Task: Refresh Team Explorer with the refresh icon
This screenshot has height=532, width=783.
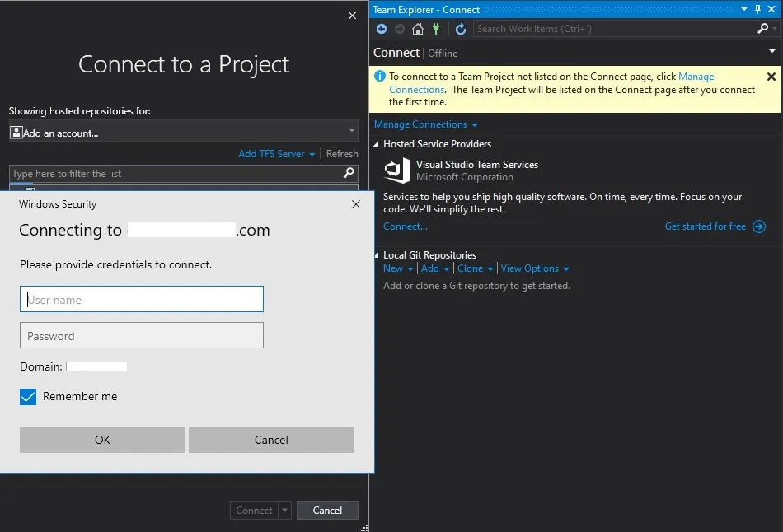Action: 461,29
